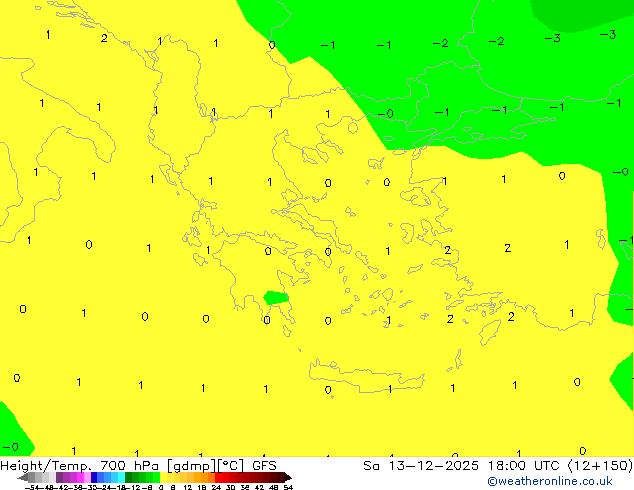Select the small green patch over Greece
The width and height of the screenshot is (634, 490).
276,297
